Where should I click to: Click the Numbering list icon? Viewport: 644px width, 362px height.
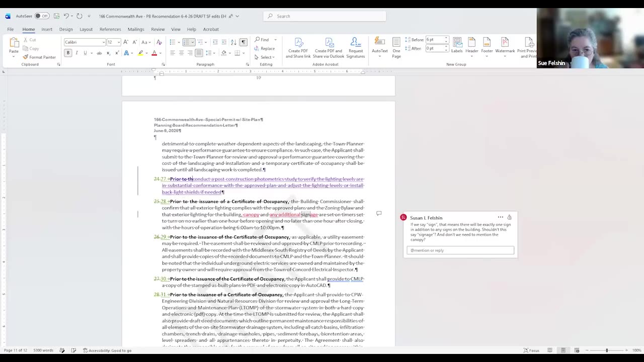[x=186, y=42]
